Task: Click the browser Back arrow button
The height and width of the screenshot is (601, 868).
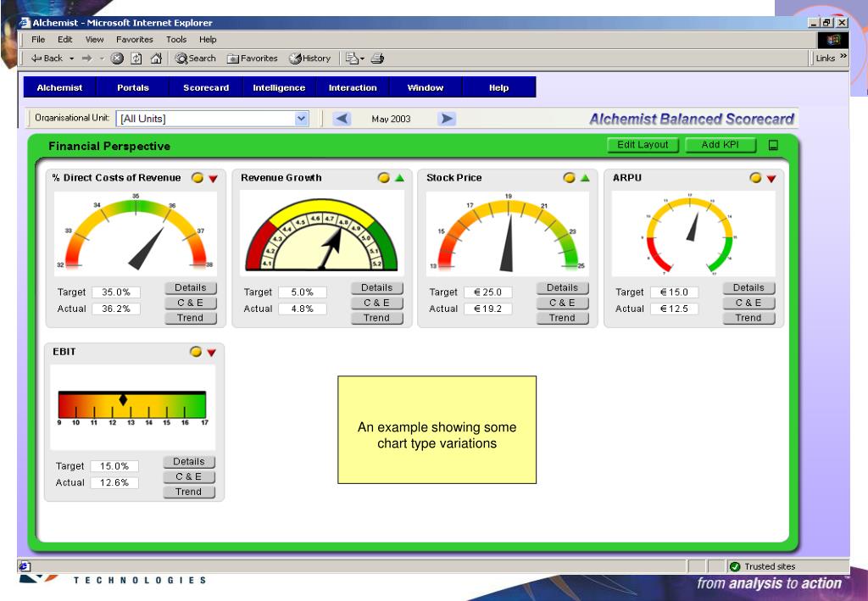Action: tap(47, 58)
